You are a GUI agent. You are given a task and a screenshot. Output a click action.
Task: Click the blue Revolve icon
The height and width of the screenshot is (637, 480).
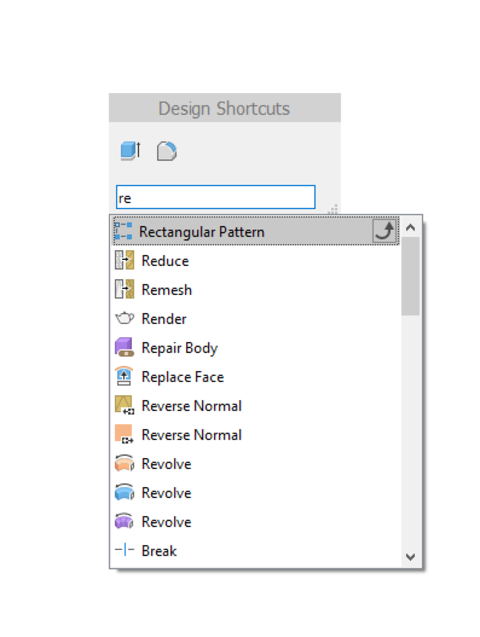tap(124, 492)
